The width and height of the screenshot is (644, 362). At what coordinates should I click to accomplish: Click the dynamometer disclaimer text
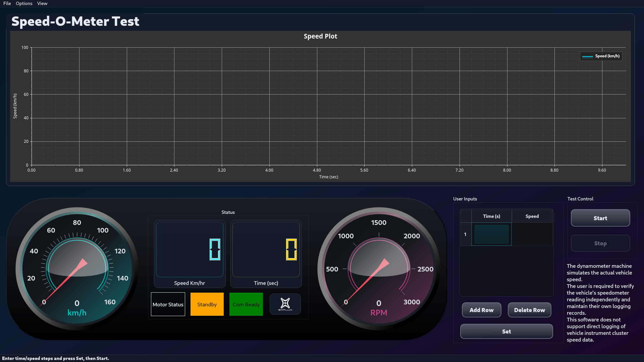pyautogui.click(x=600, y=303)
